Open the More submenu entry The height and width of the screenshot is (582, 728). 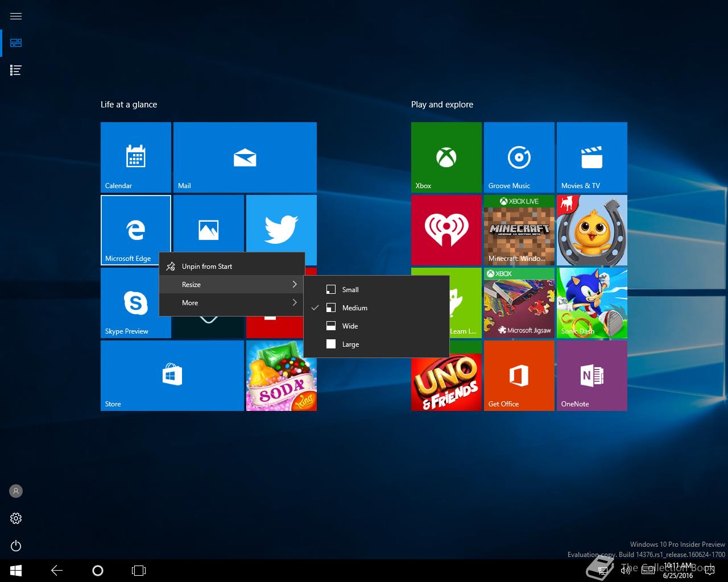click(232, 302)
